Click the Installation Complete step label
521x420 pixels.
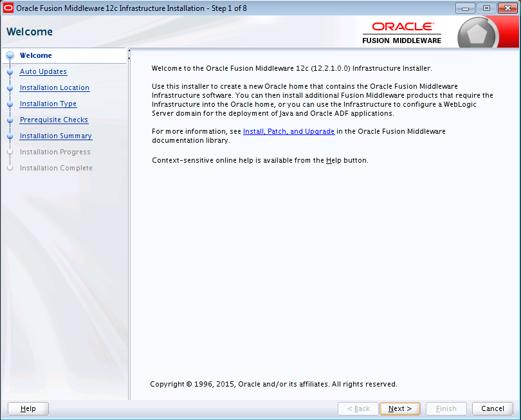tap(56, 168)
